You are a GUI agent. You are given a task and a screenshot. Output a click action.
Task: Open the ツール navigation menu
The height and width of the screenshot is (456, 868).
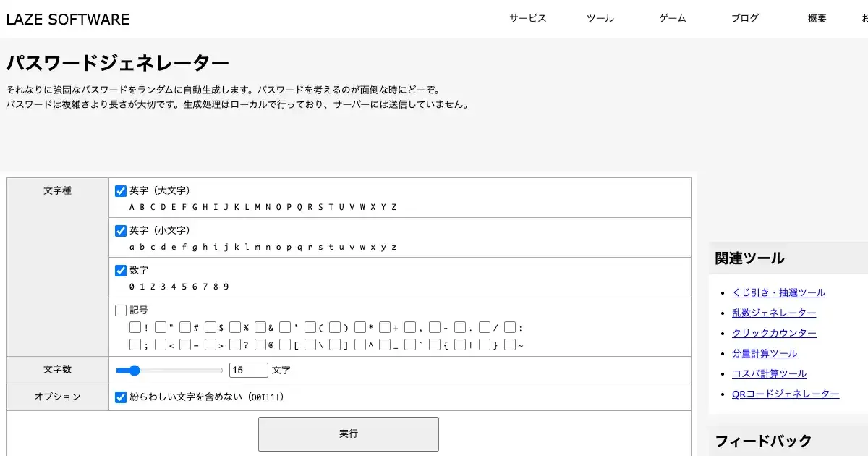coord(600,19)
